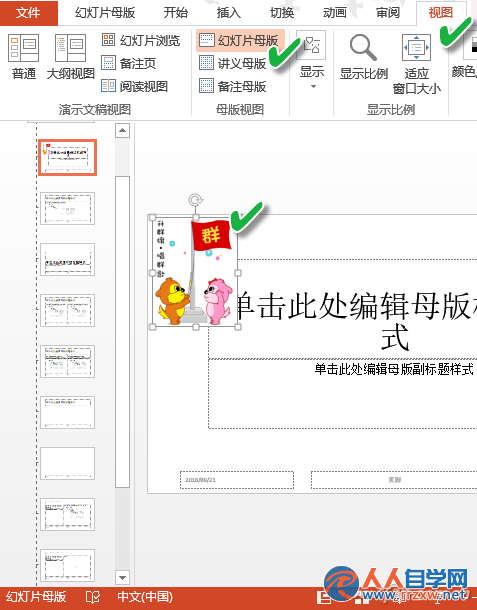Image resolution: width=477 pixels, height=610 pixels.
Task: Select the 视图 tab
Action: (441, 12)
